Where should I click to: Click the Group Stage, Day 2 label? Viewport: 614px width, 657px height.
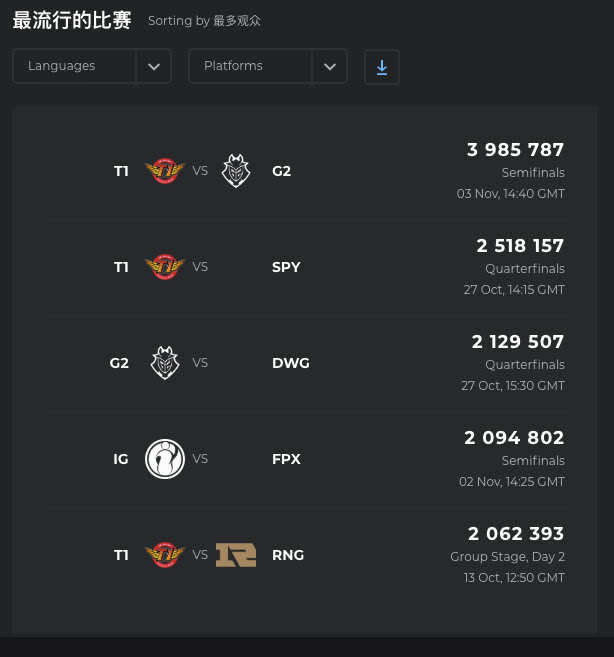[x=508, y=557]
